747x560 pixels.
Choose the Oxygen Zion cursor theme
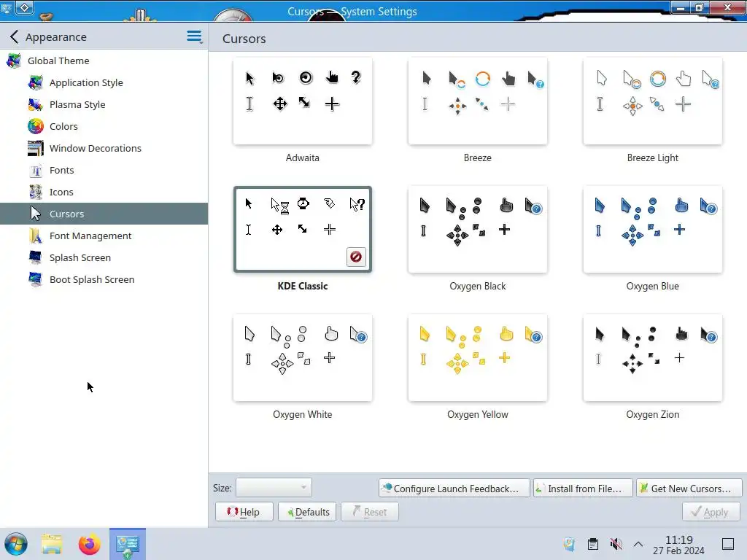click(x=653, y=357)
